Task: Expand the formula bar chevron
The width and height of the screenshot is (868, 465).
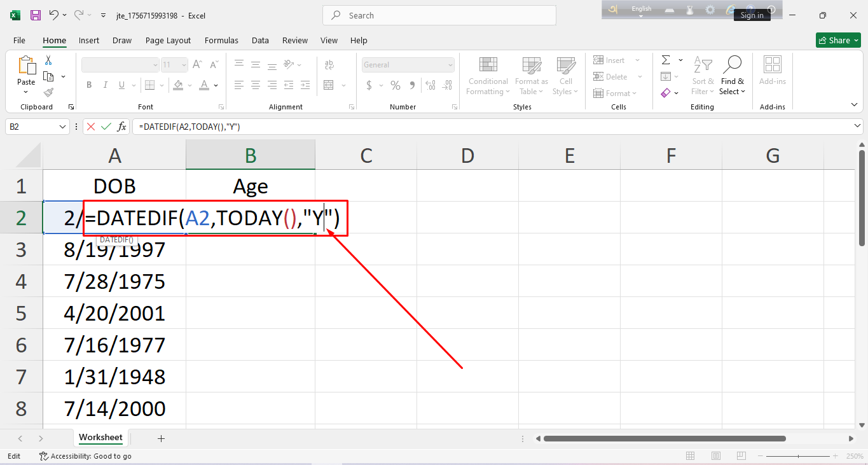Action: (858, 127)
